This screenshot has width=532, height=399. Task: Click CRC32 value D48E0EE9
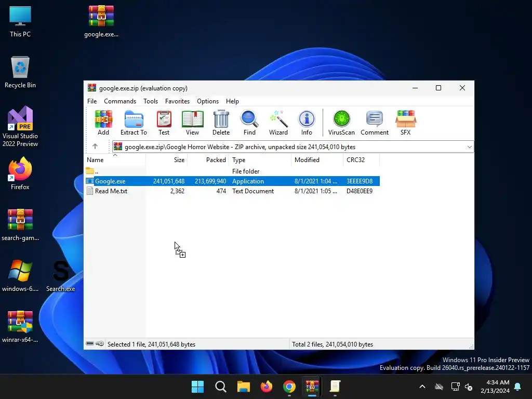coord(360,191)
